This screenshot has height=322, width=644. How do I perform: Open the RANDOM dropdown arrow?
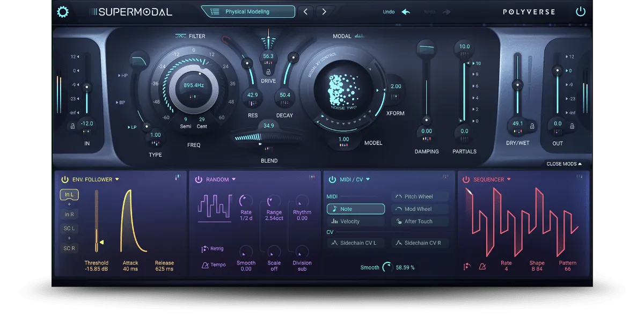coord(234,179)
